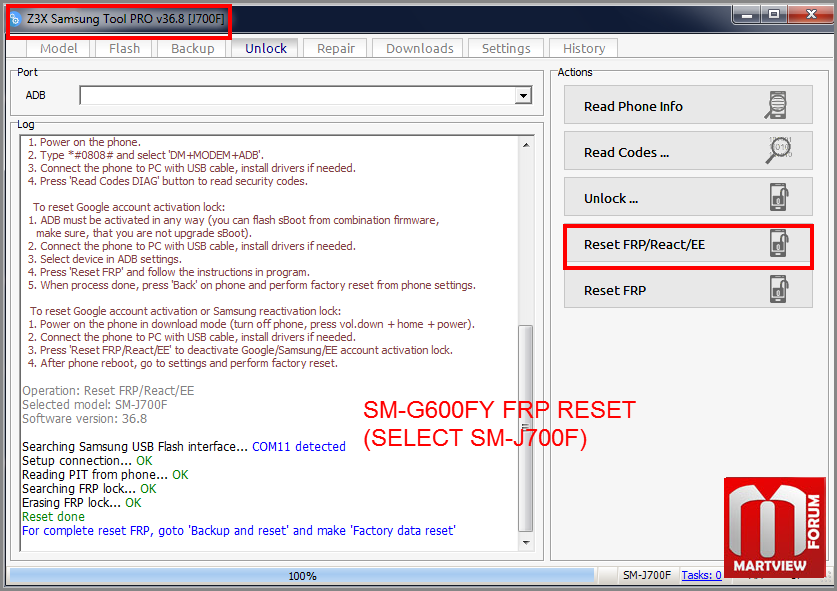Go to the Repair tab
This screenshot has height=591, width=837.
point(335,48)
